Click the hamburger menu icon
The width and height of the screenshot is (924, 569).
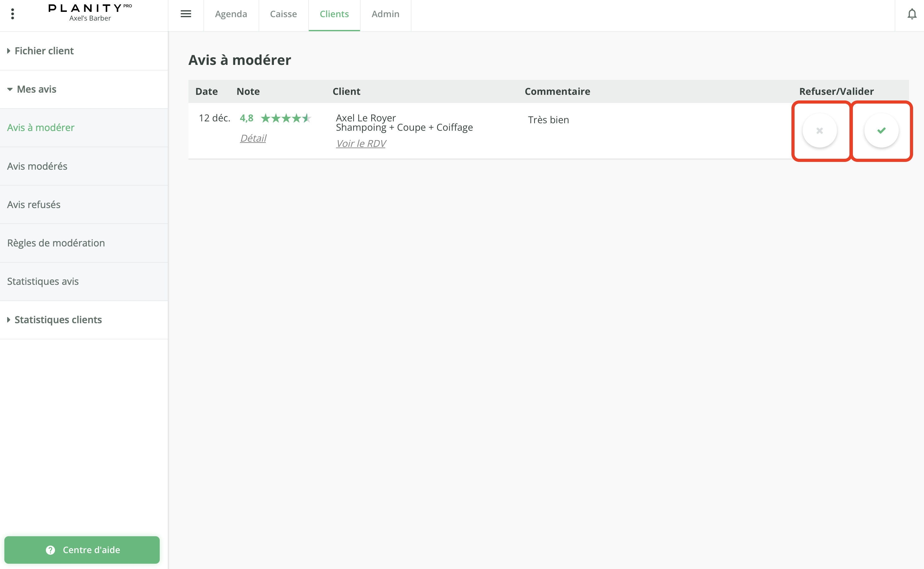click(186, 14)
